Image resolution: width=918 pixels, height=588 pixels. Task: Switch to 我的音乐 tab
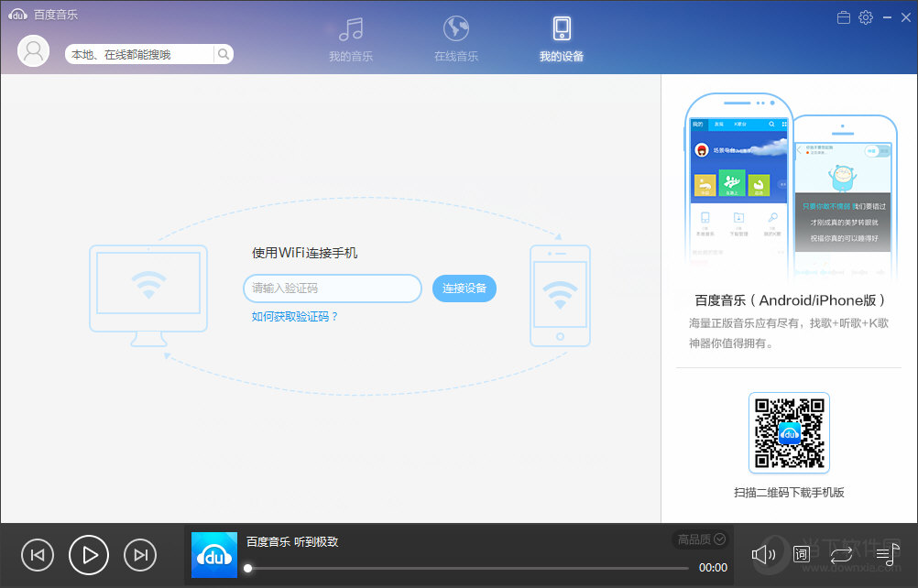(x=351, y=39)
